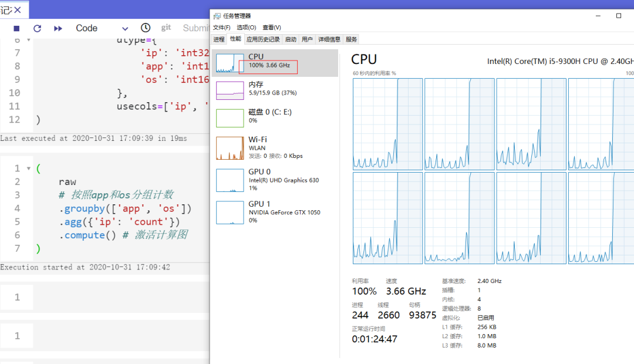
Task: Close the notebook tab with X
Action: coord(18,10)
